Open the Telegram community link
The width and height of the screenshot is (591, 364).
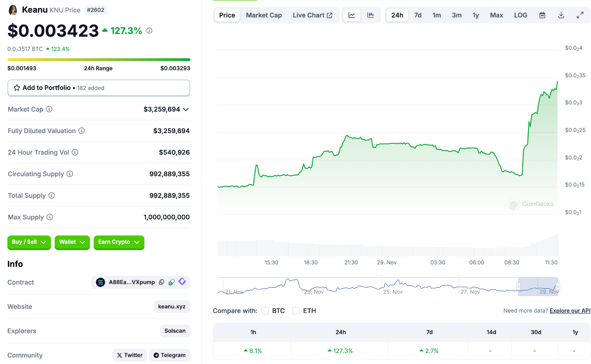[x=170, y=355]
